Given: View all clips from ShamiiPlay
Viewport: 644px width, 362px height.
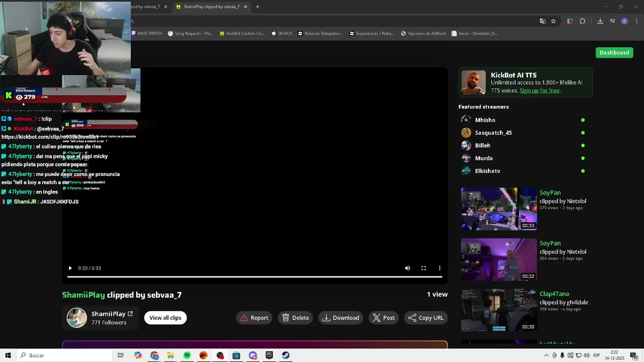Looking at the screenshot, I should [x=165, y=318].
